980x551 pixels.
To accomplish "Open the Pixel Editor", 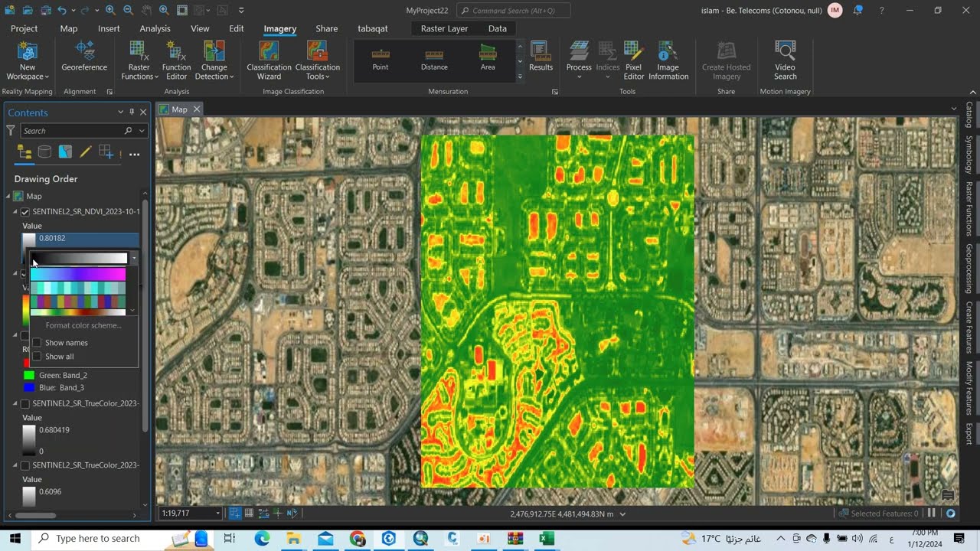I will (x=634, y=61).
